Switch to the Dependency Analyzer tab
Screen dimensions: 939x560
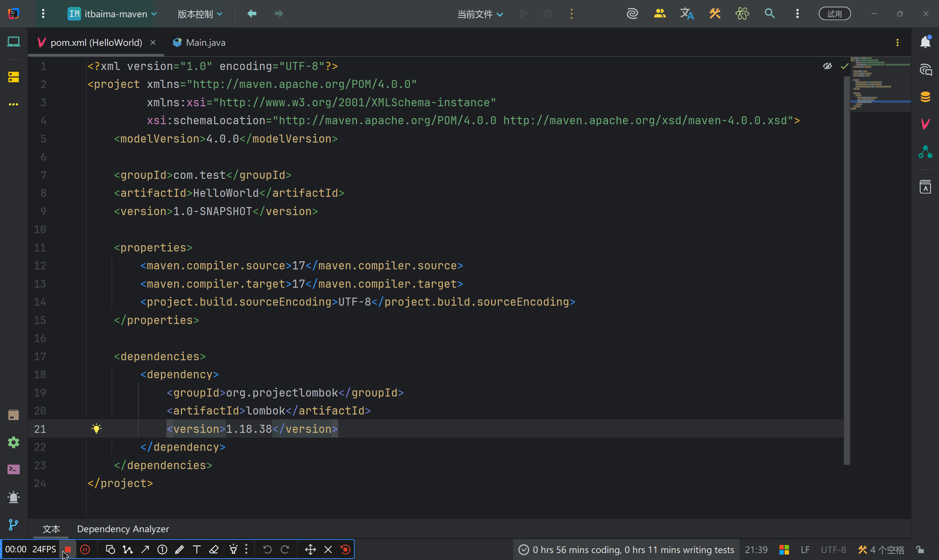coord(123,529)
